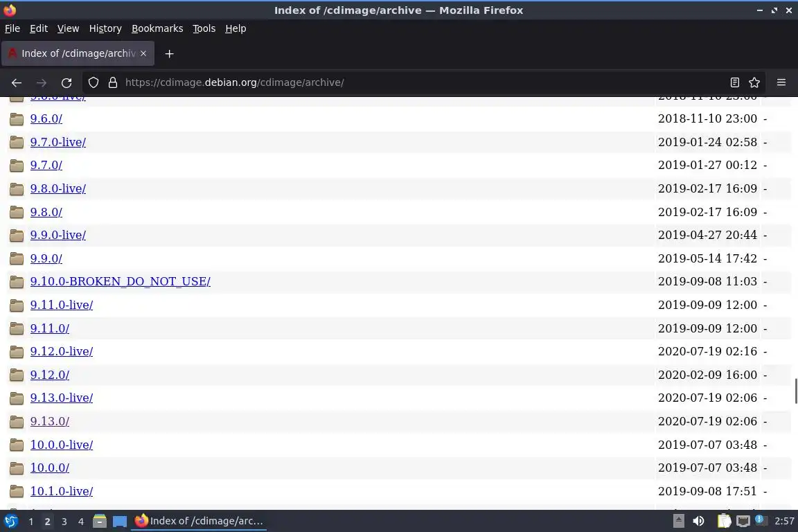Open the Tools menu

[x=204, y=28]
